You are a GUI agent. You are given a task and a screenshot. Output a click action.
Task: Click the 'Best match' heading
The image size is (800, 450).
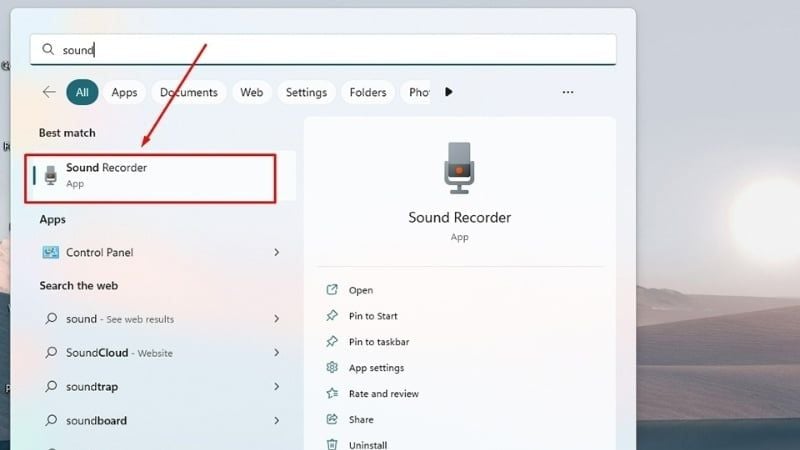point(67,133)
